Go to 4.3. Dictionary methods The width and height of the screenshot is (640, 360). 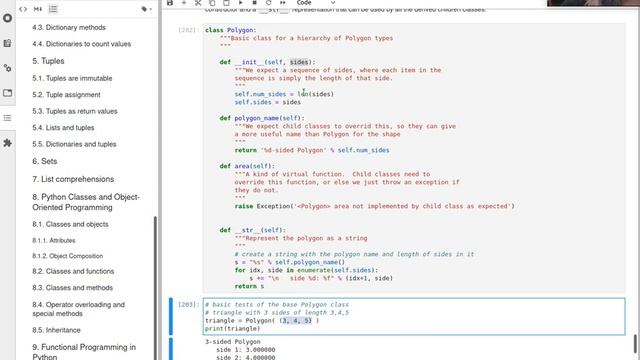[69, 27]
